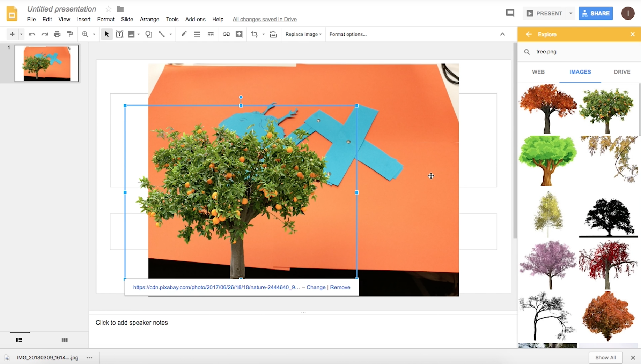Image resolution: width=641 pixels, height=364 pixels.
Task: Open the zoom level dropdown arrow
Action: point(94,34)
